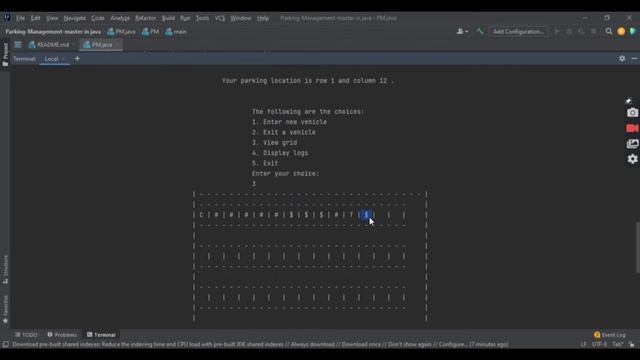Change the UTF-8 file encoding
640x360 pixels.
tap(599, 344)
